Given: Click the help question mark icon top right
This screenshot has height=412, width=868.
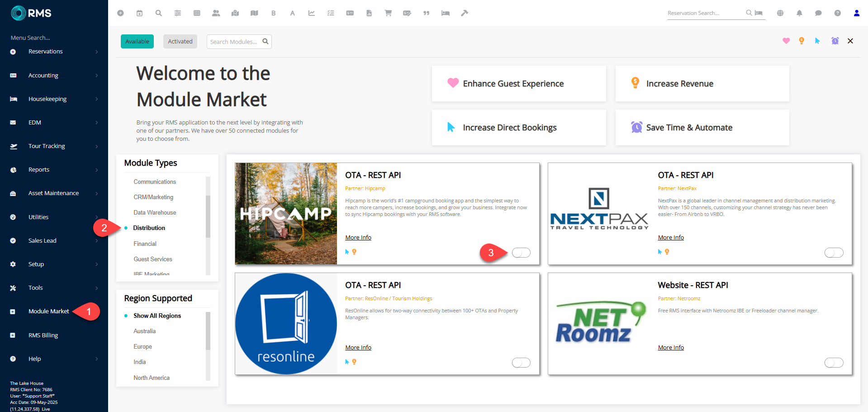Looking at the screenshot, I should tap(838, 13).
